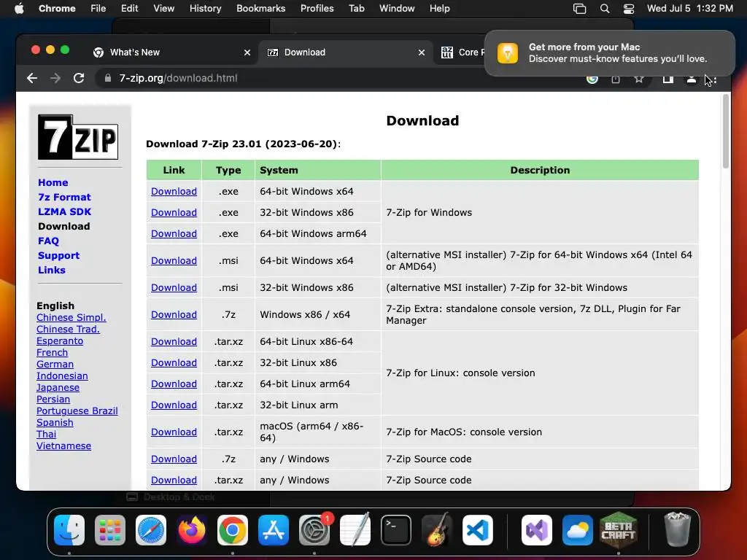This screenshot has width=747, height=560.
Task: Close the What's New tab
Action: [247, 52]
